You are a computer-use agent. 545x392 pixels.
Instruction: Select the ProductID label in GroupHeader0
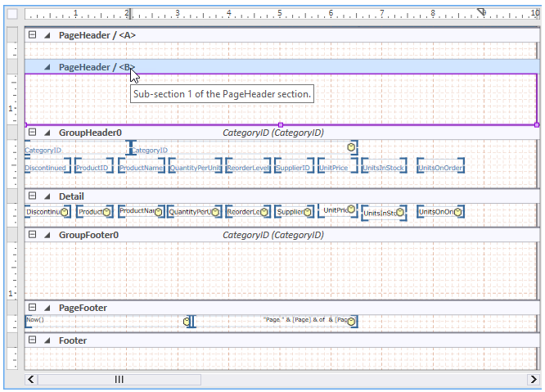click(x=92, y=168)
